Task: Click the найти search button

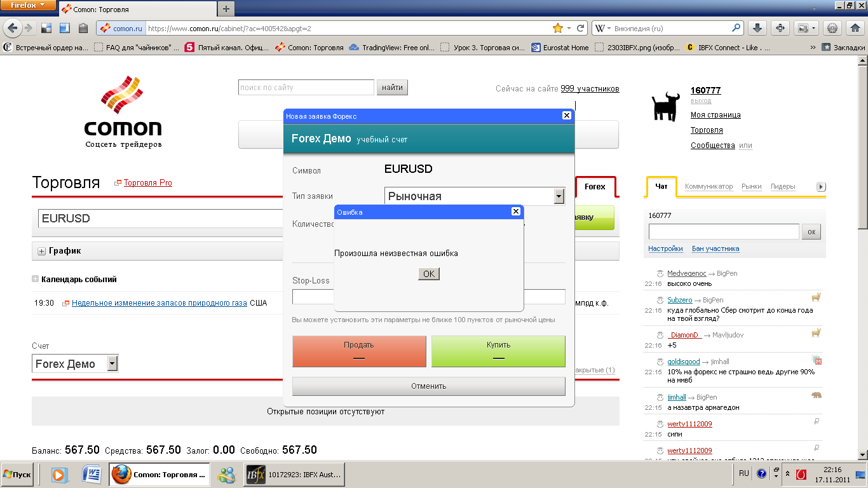Action: pos(393,88)
